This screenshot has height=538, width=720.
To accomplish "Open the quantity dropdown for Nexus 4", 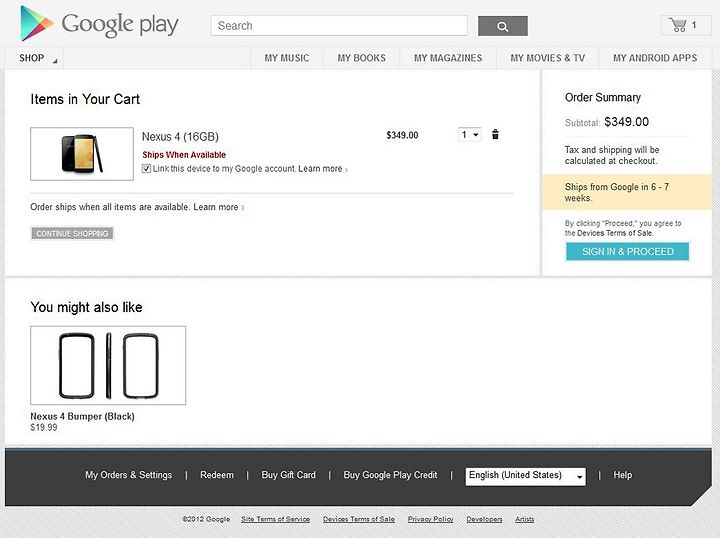I will [x=470, y=134].
